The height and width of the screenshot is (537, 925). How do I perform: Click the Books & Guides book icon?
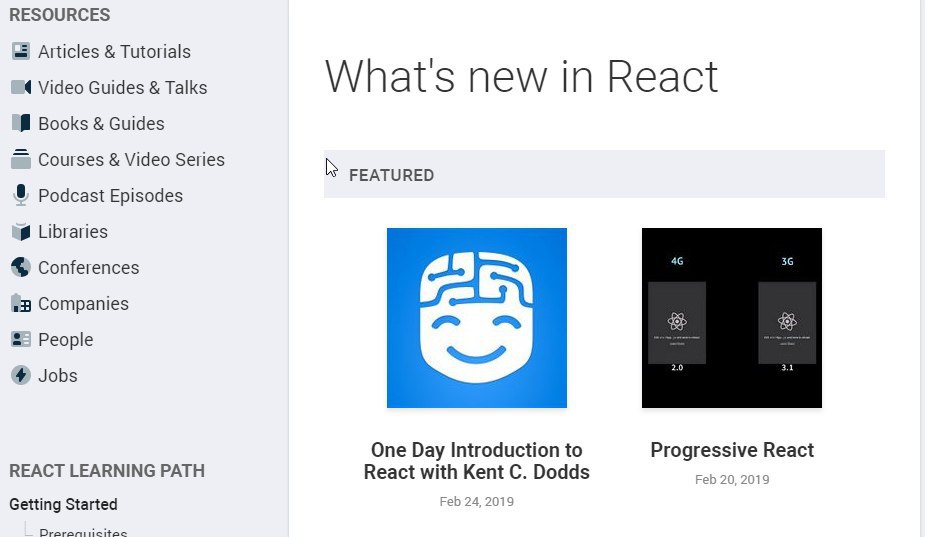coord(21,123)
